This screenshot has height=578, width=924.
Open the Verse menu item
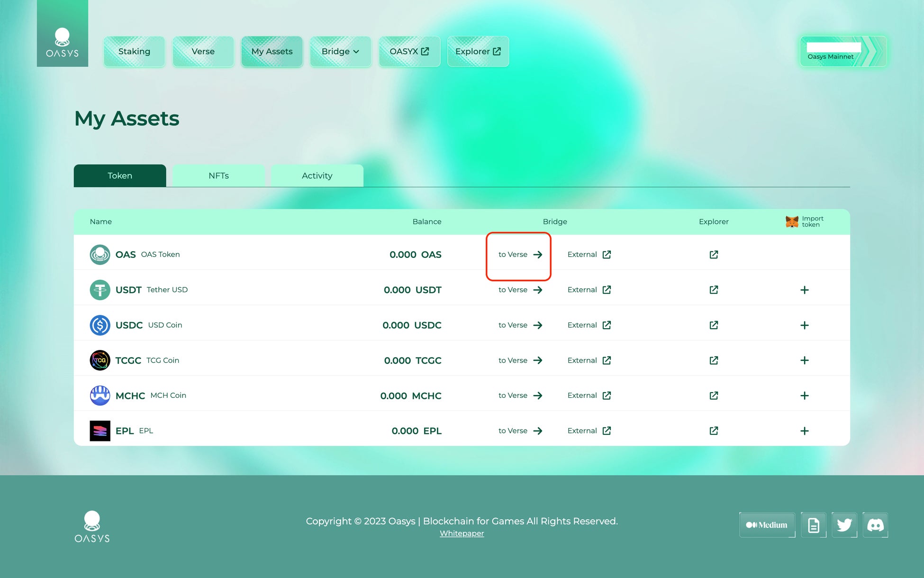[x=203, y=51]
